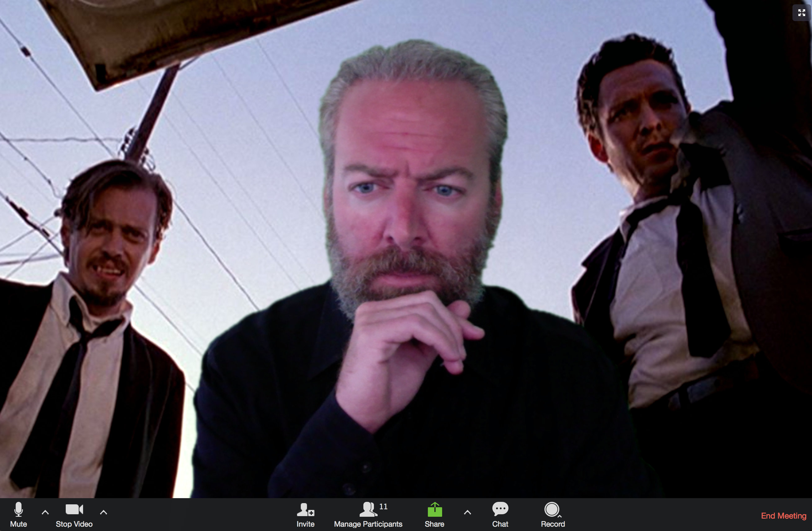Open the small caret on Record icon
Viewport: 812px width, 531px height.
560,516
